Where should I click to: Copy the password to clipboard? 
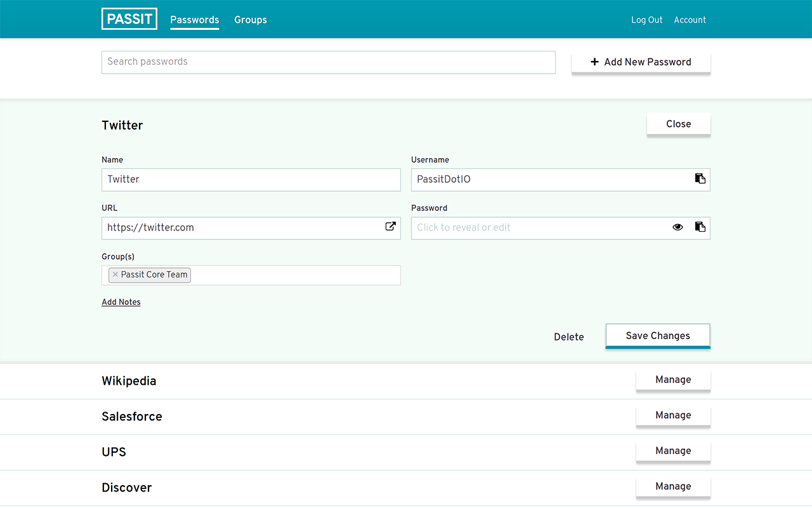(x=700, y=227)
